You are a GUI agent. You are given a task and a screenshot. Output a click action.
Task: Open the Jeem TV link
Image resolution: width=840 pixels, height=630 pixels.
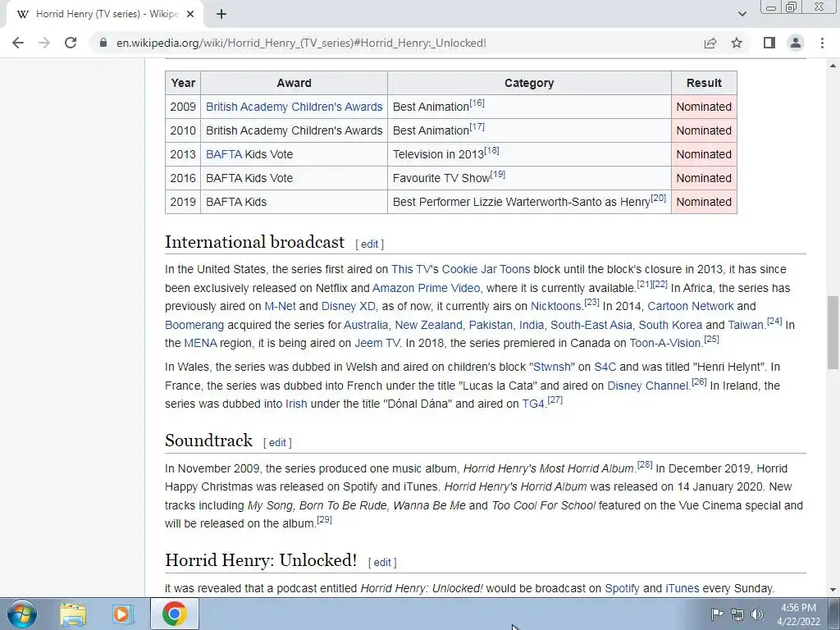click(x=377, y=344)
